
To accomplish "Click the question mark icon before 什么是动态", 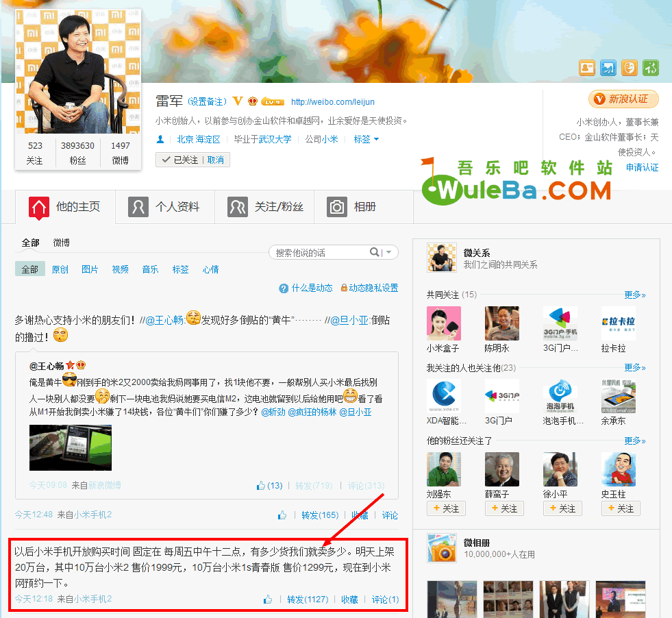I will pos(284,288).
